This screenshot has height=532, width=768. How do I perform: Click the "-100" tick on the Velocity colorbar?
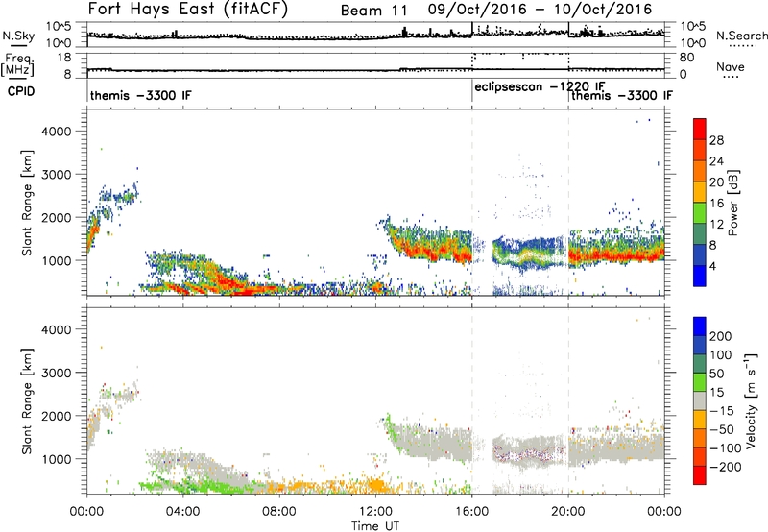726,448
